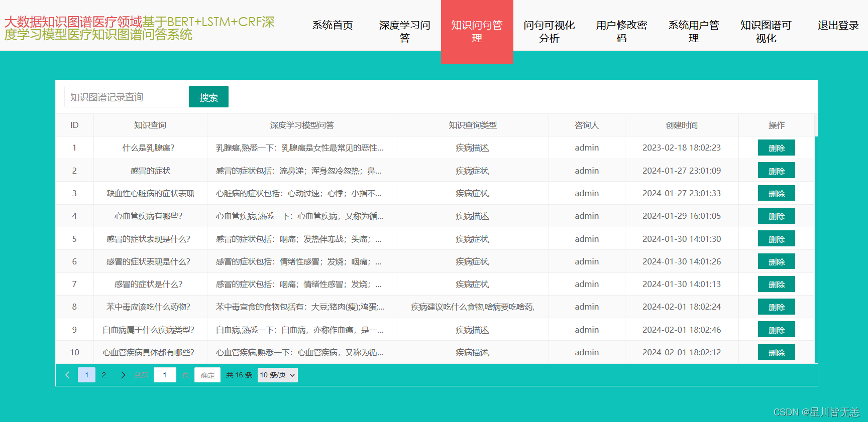Focus the 知识图谱记录查询 search field
This screenshot has height=422, width=868.
click(125, 97)
